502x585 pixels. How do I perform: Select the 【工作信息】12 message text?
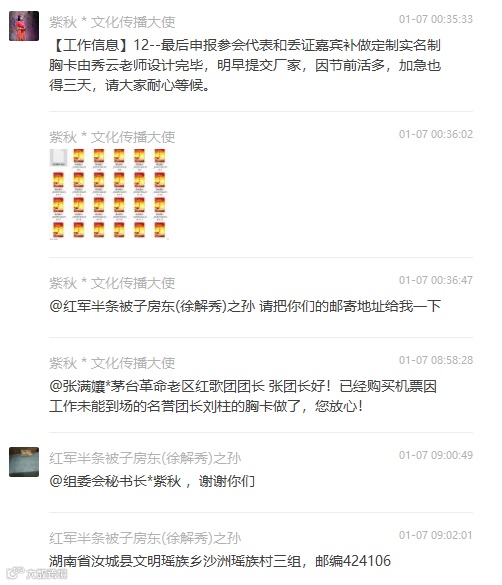pyautogui.click(x=245, y=65)
